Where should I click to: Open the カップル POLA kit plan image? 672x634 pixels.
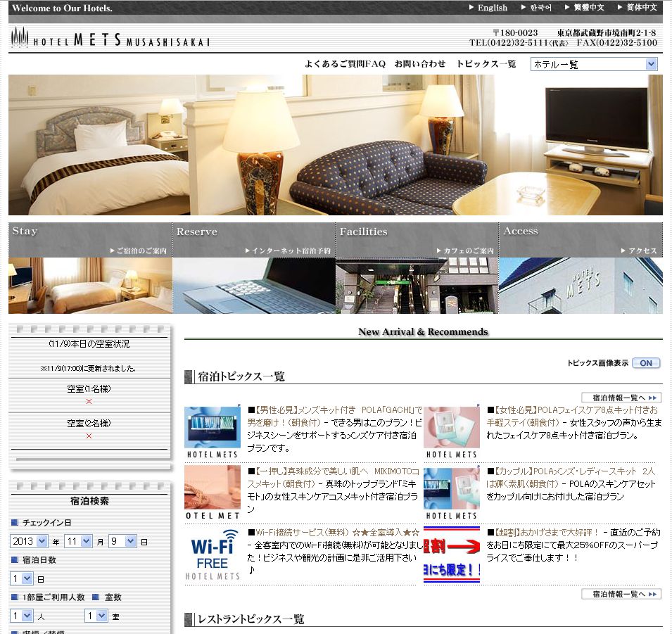[451, 493]
